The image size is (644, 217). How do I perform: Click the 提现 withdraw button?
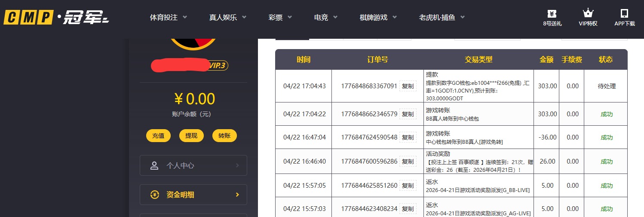click(x=191, y=136)
